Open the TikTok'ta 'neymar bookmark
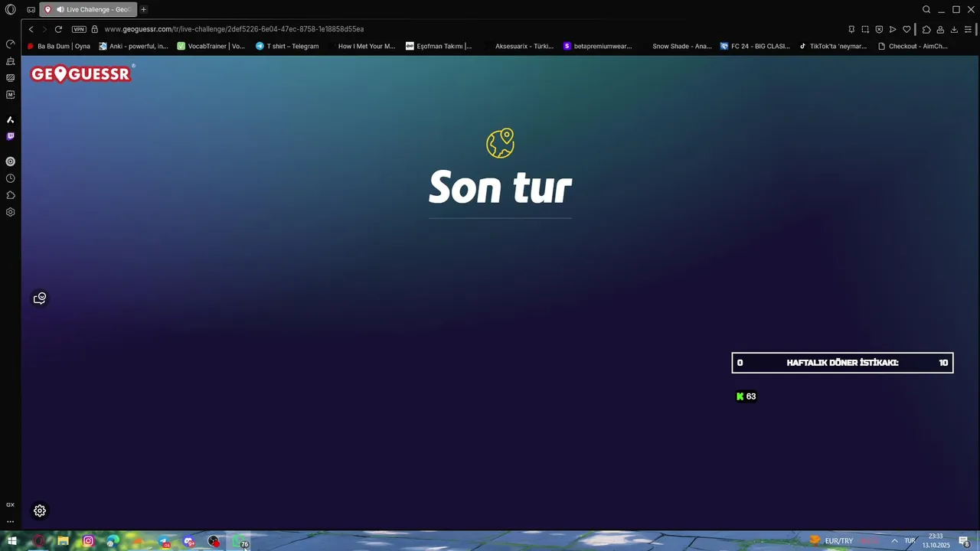The image size is (980, 551). point(833,46)
